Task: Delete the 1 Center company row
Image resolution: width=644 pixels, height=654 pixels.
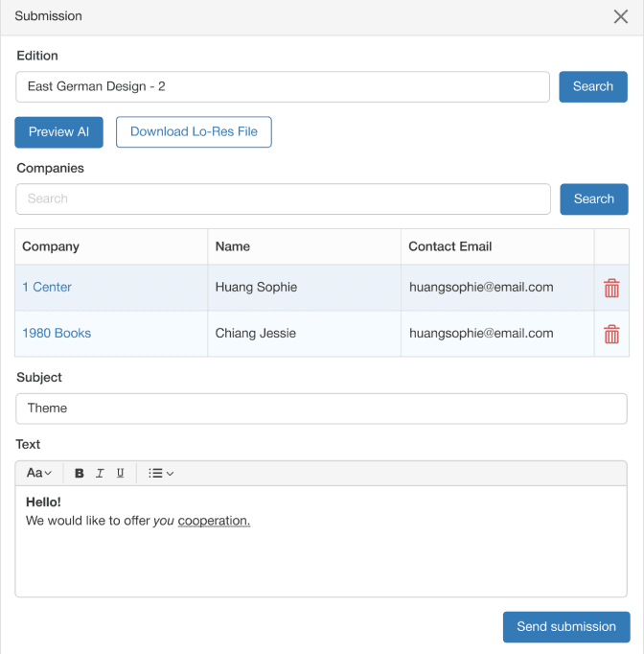Action: (611, 288)
